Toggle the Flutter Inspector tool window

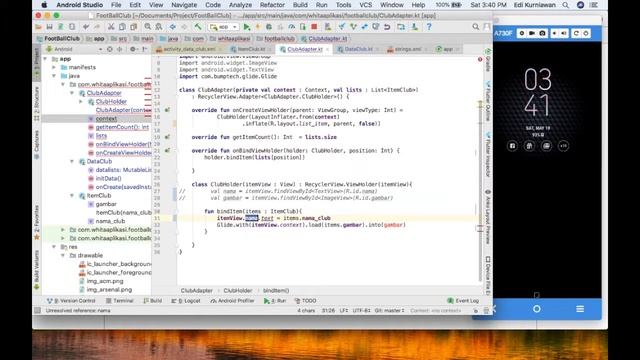click(488, 154)
